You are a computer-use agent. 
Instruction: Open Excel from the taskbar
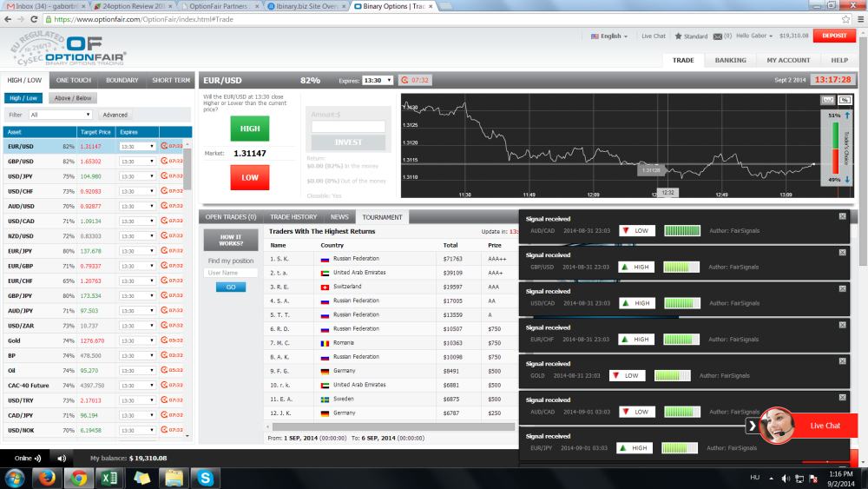coord(109,478)
